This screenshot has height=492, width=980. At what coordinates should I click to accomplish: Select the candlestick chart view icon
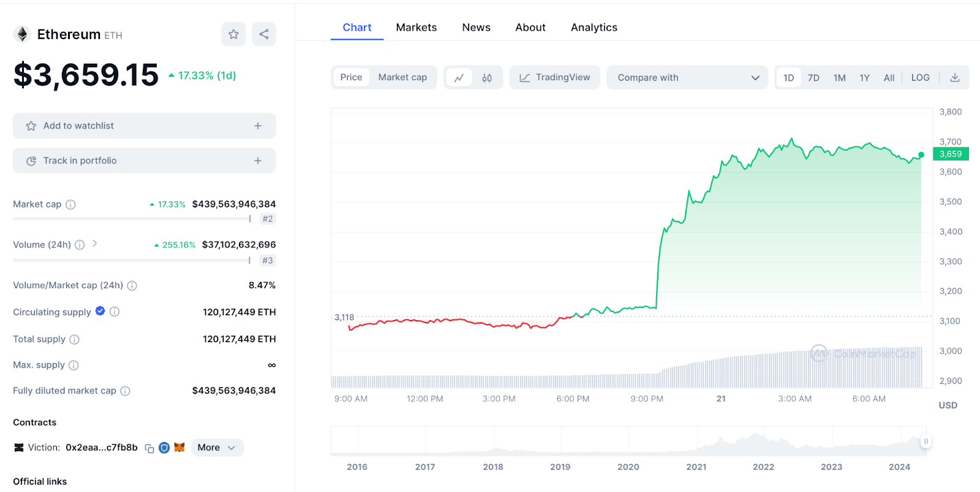pos(487,78)
